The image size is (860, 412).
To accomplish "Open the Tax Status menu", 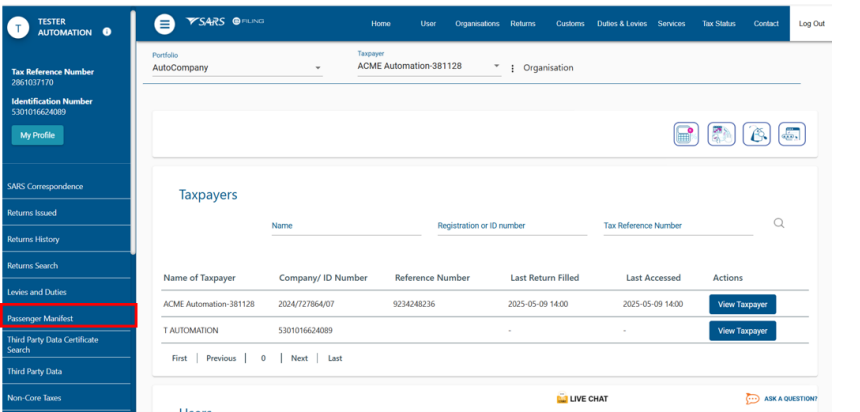I will [720, 23].
